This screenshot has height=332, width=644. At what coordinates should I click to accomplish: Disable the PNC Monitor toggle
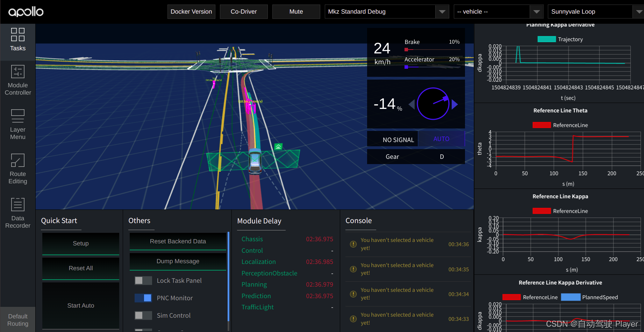[143, 298]
